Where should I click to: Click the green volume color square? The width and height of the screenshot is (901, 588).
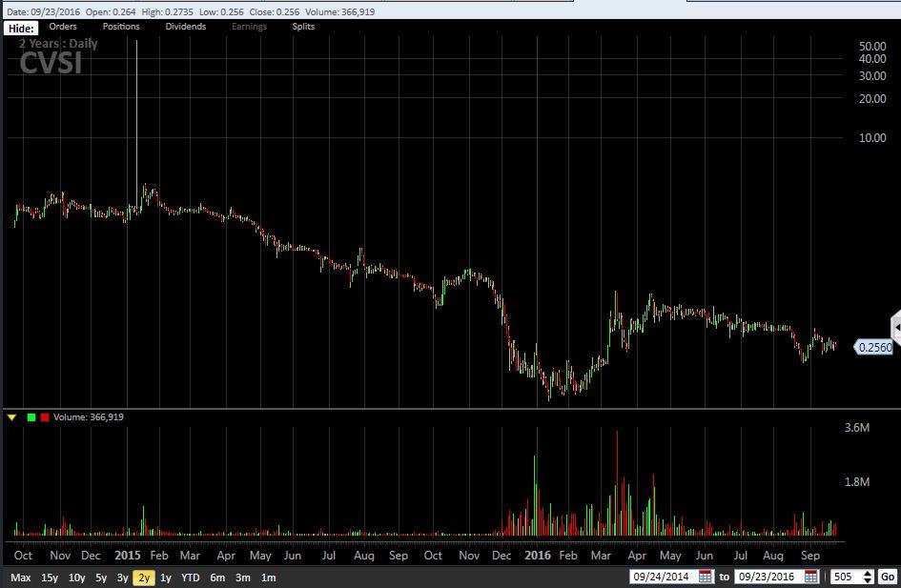click(31, 417)
